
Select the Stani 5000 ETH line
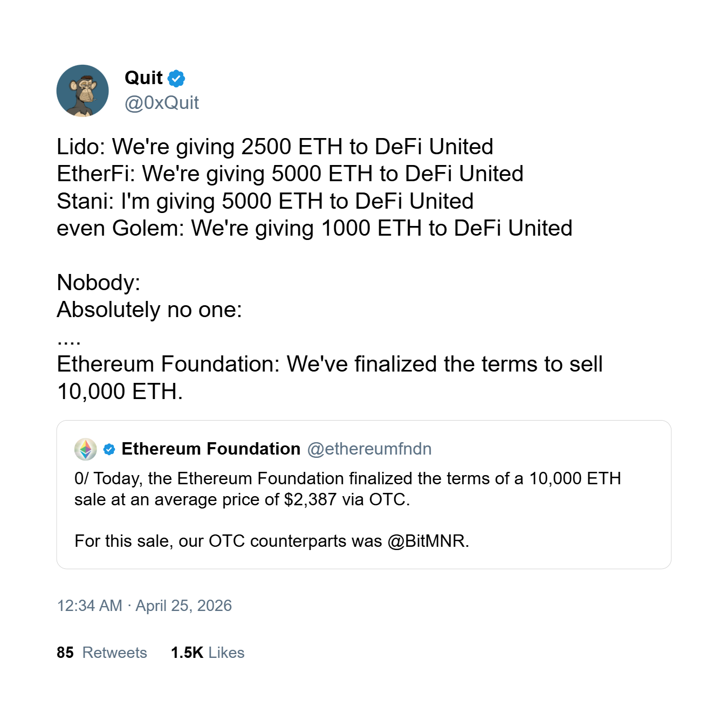pos(265,201)
